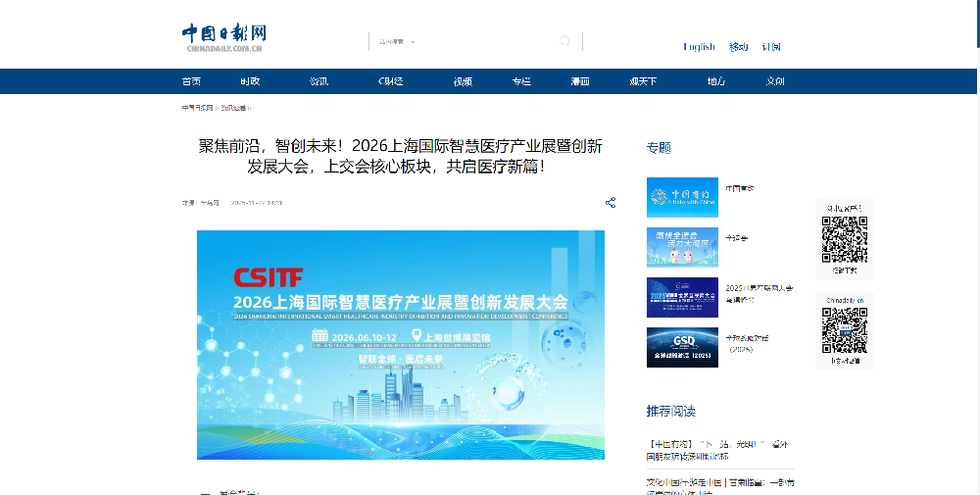Click the CSITF conference banner image

point(400,344)
